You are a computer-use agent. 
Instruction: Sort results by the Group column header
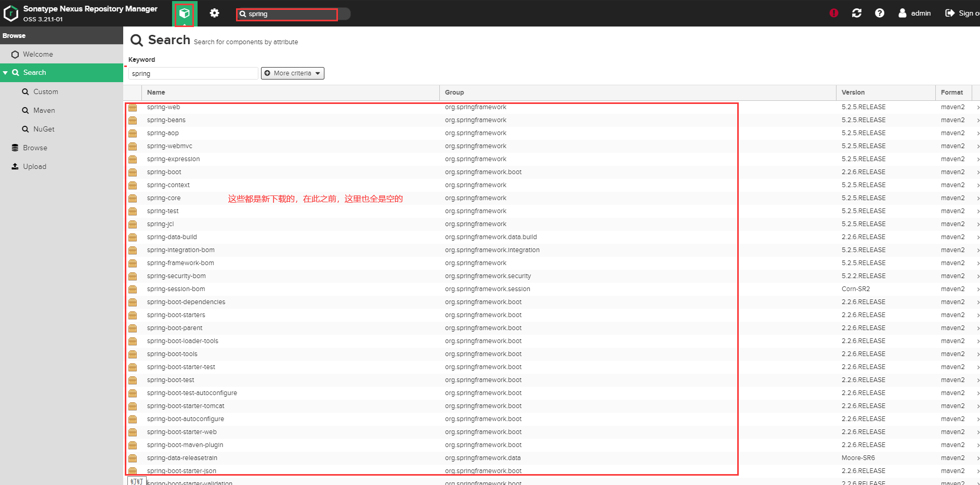(638, 93)
